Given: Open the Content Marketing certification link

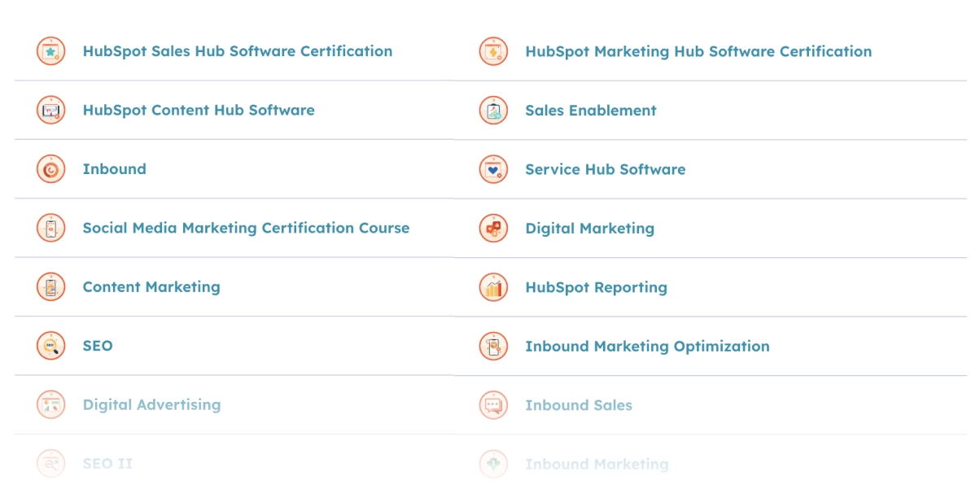Looking at the screenshot, I should click(x=151, y=287).
